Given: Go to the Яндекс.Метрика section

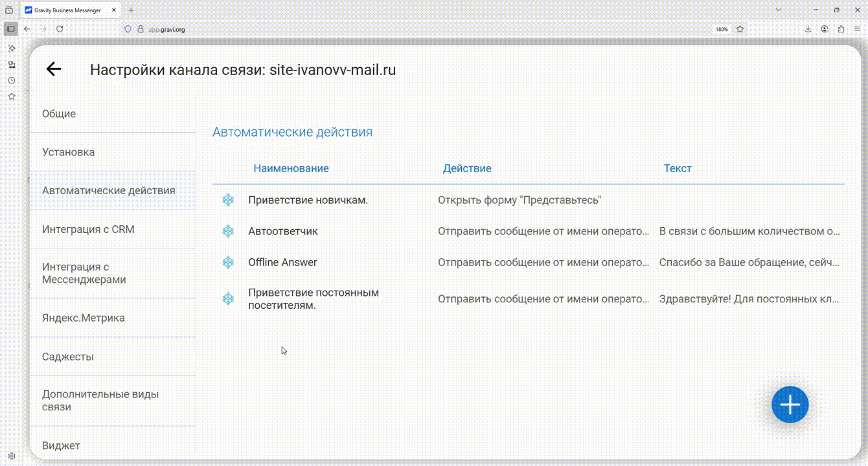Looking at the screenshot, I should coord(84,318).
